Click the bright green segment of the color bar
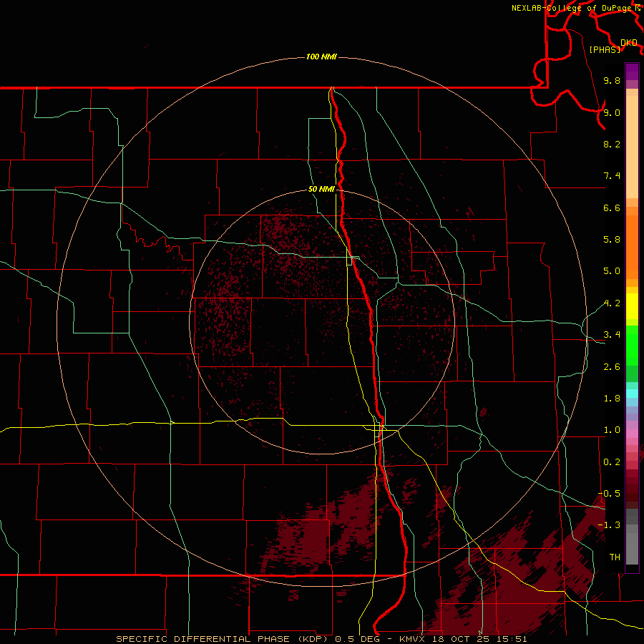644x644 pixels. 632,344
